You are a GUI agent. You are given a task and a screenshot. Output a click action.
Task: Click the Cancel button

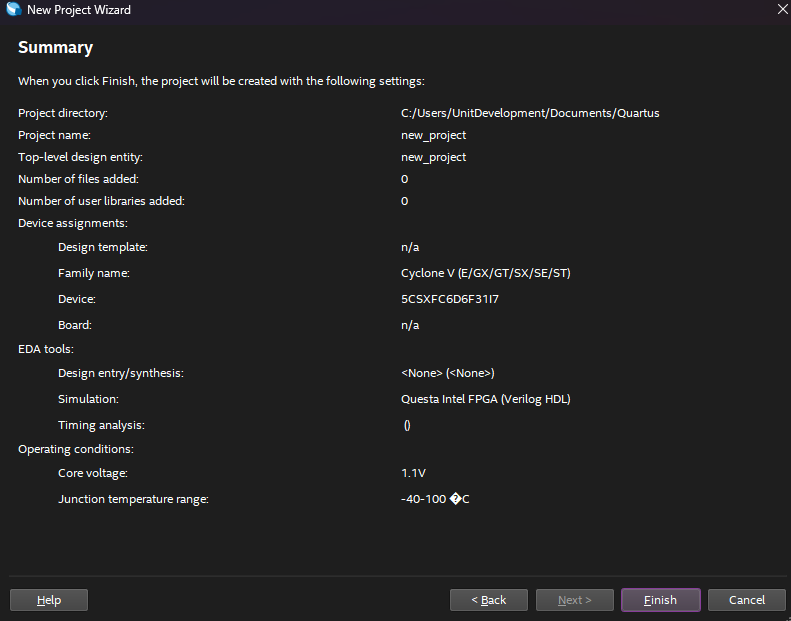746,600
